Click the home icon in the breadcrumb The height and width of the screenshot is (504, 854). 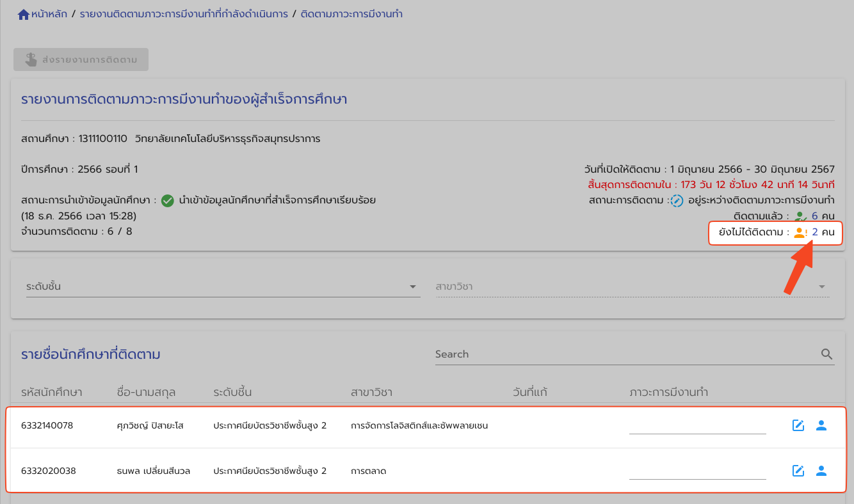click(24, 14)
